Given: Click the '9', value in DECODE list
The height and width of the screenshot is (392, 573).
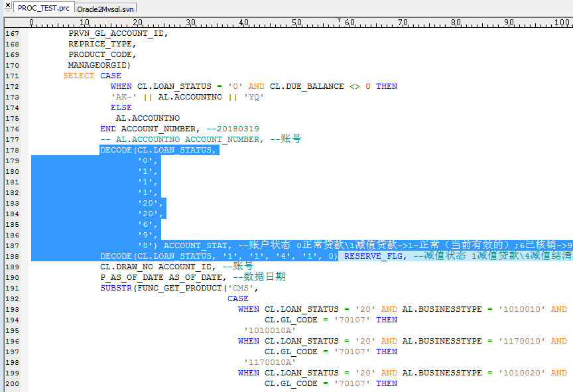Looking at the screenshot, I should tap(148, 235).
